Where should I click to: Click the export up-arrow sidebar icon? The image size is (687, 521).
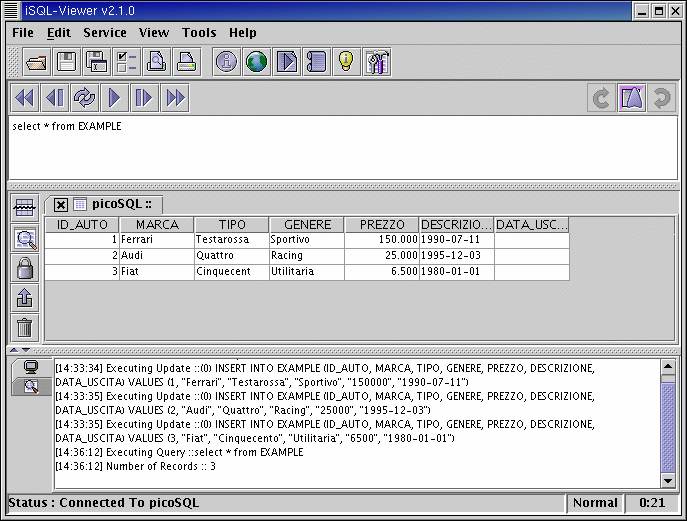25,298
